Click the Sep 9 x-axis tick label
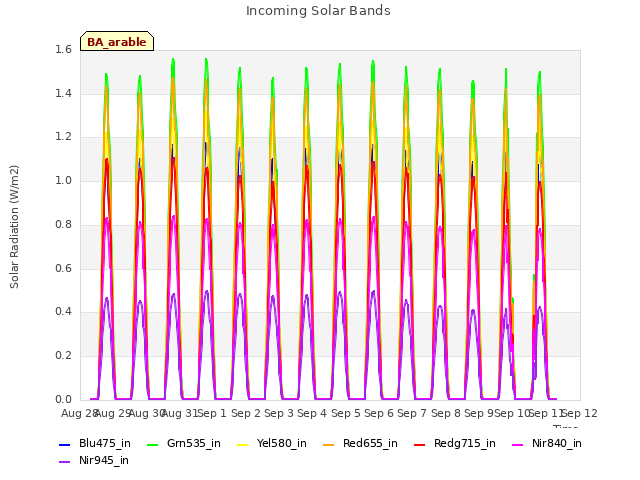The height and width of the screenshot is (480, 640). (x=479, y=413)
